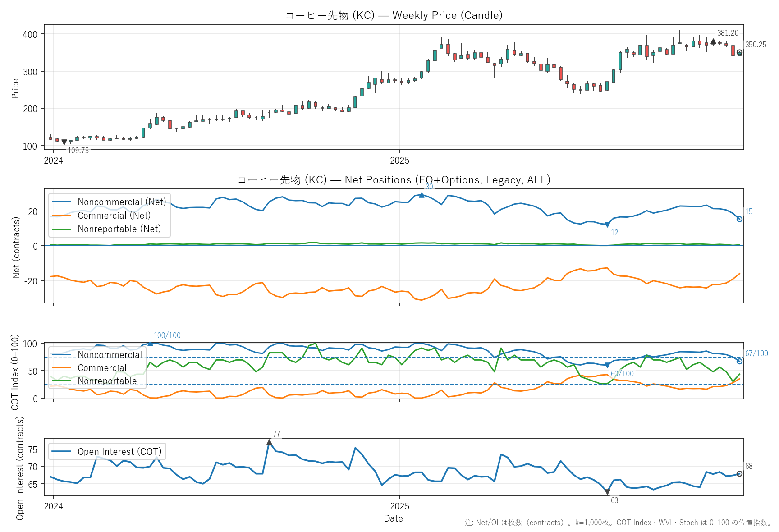Click the price high triangle marker at 381.20
Screen dimensions: 779x532
[713, 41]
